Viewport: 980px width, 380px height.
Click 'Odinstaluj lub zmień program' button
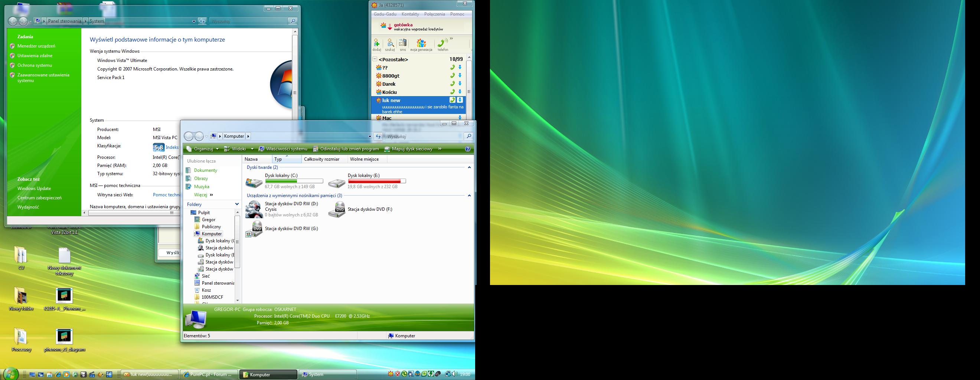pos(346,149)
